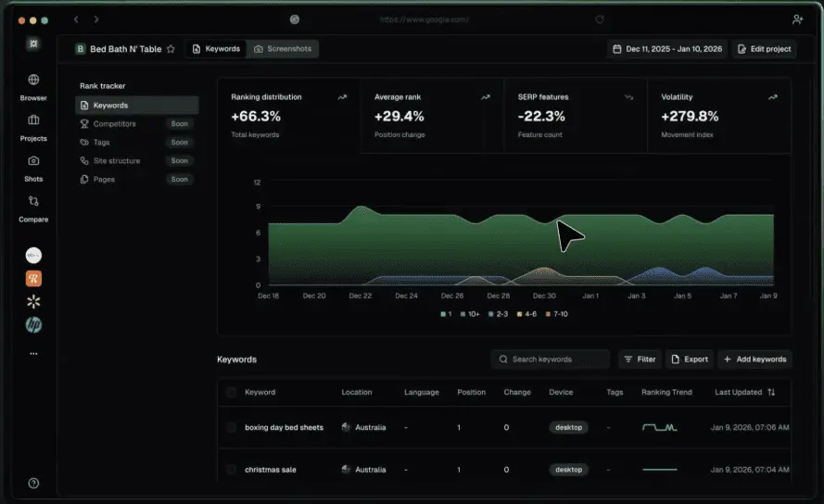Click the Average rank trend arrow icon
Image resolution: width=824 pixels, height=504 pixels.
coord(486,97)
